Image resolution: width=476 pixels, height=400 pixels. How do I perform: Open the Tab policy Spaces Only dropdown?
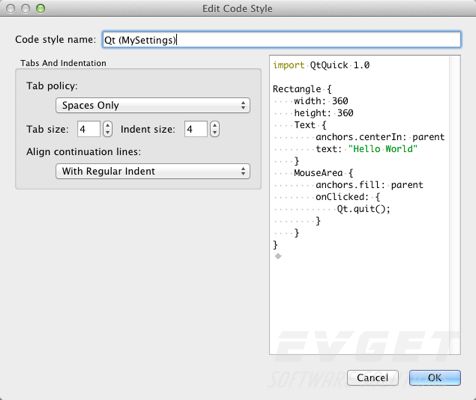[153, 105]
